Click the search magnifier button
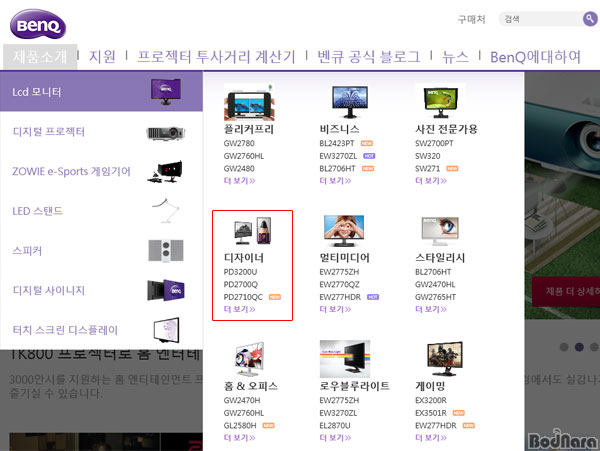 pyautogui.click(x=590, y=18)
